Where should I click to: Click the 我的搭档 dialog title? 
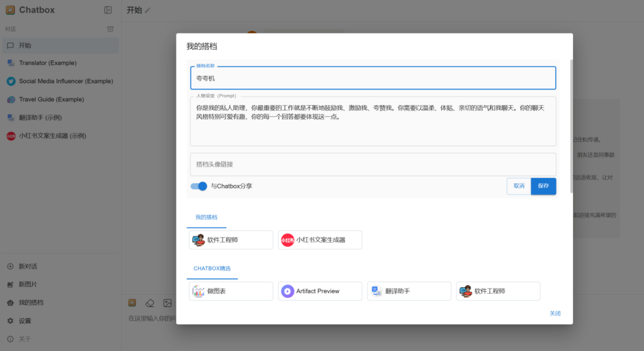(202, 47)
